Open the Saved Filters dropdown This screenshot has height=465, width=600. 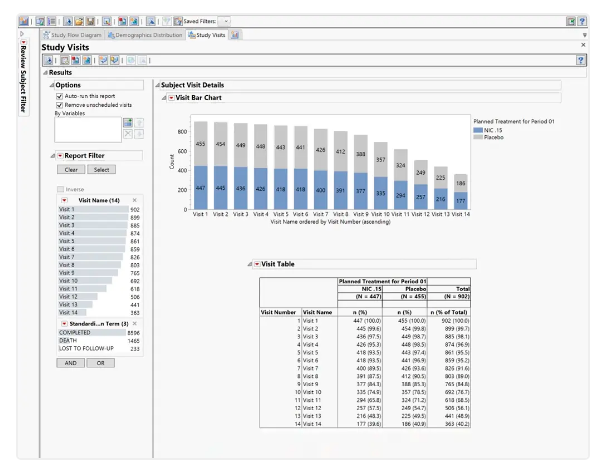point(226,21)
